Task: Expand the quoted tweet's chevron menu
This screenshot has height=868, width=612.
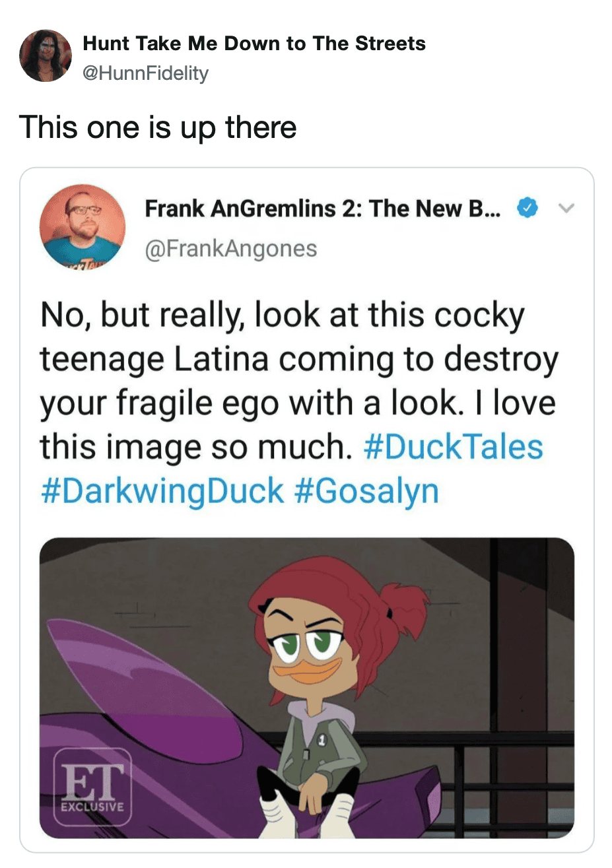Action: point(566,209)
